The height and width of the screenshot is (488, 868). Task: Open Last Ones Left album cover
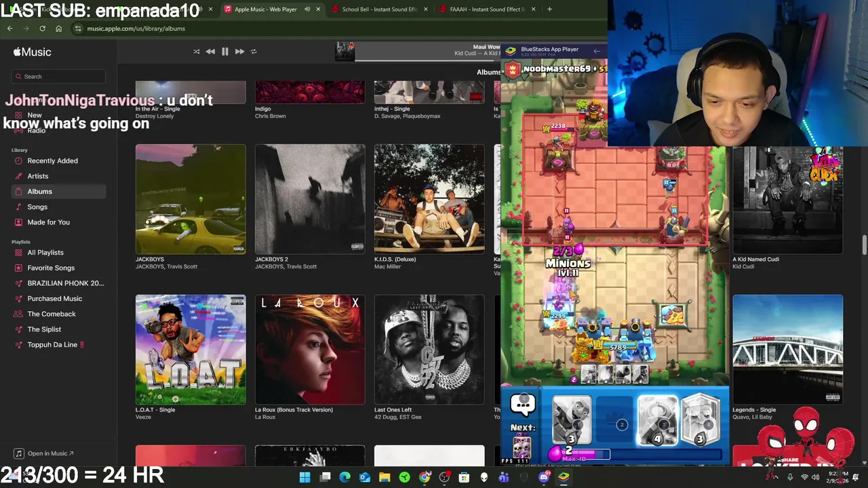429,350
